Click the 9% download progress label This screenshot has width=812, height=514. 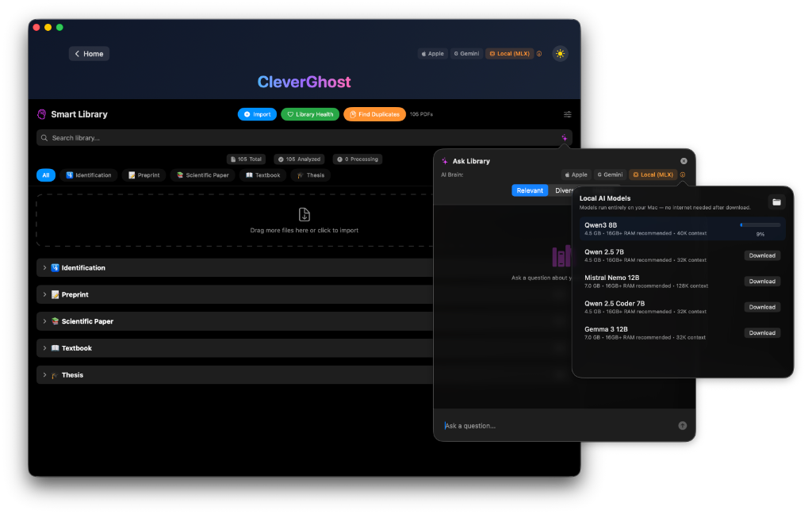(760, 235)
